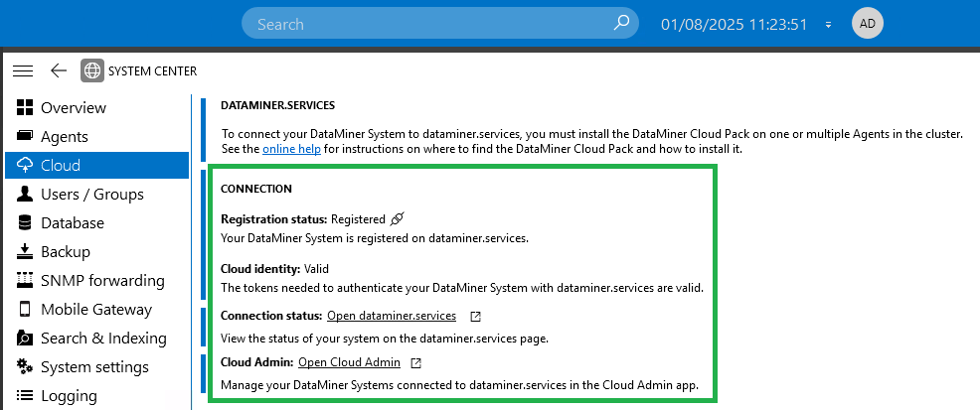Open the hamburger navigation menu
The height and width of the screenshot is (410, 980).
point(23,71)
